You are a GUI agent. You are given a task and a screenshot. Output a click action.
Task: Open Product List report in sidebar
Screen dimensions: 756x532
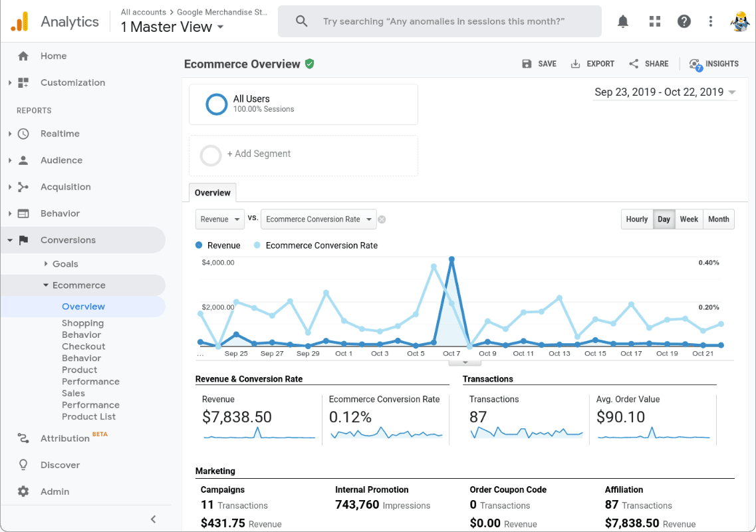click(88, 416)
